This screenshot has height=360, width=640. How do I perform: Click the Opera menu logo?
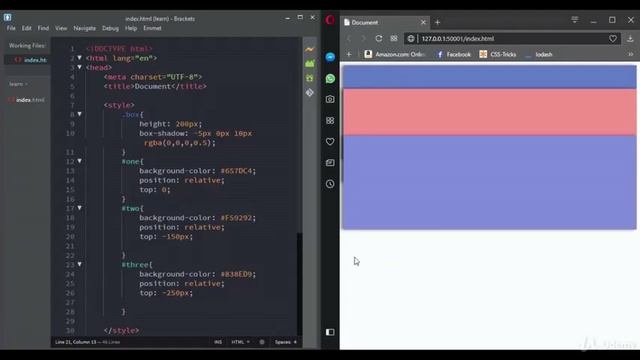pos(330,20)
